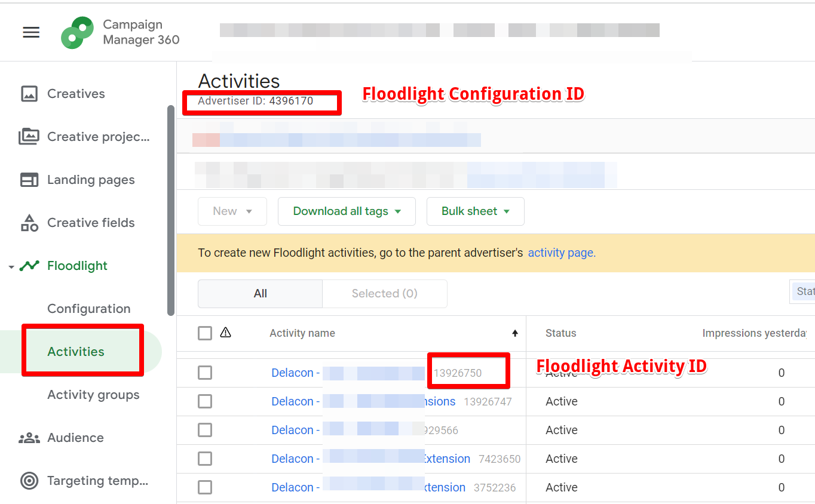Check the row with ID 7423650
The width and height of the screenshot is (815, 504).
205,459
